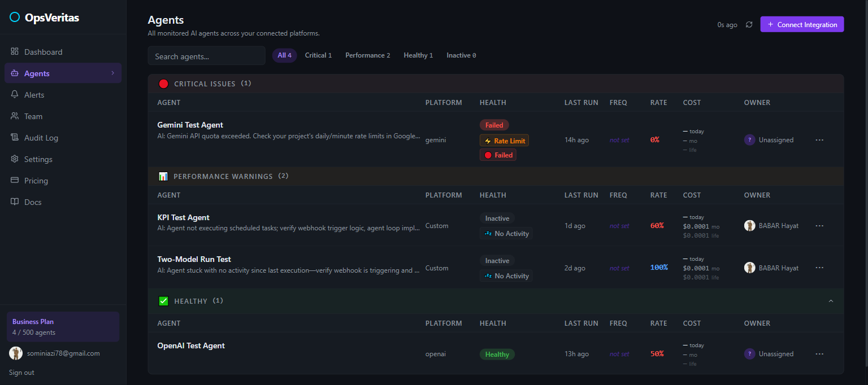Open the Docs page
868x385 pixels.
[x=63, y=202]
